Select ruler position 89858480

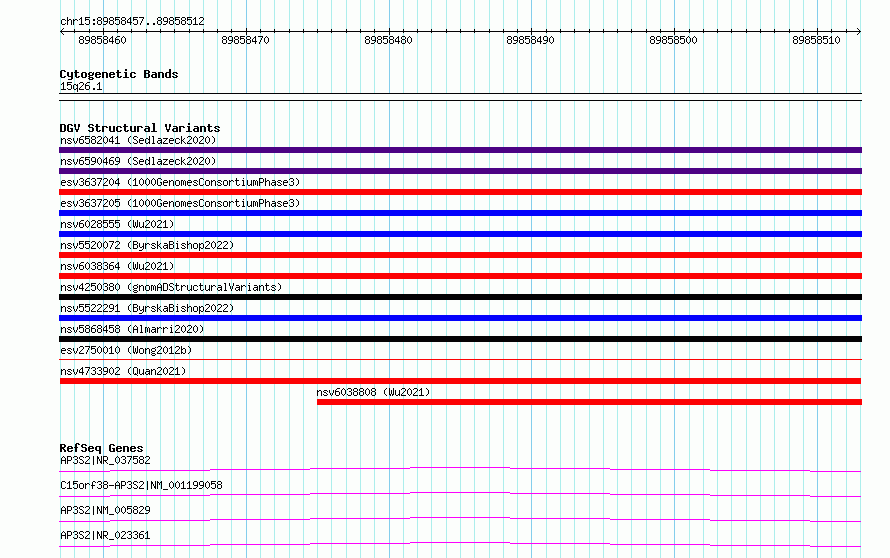tap(388, 40)
